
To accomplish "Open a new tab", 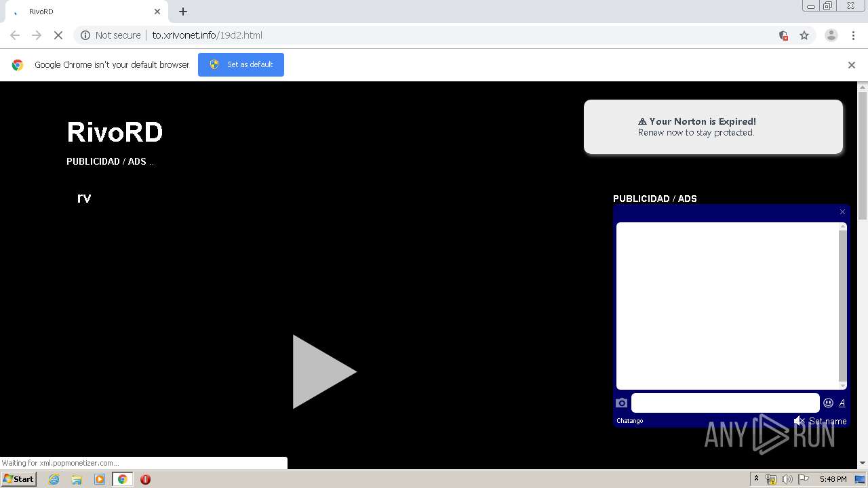I will pyautogui.click(x=183, y=12).
